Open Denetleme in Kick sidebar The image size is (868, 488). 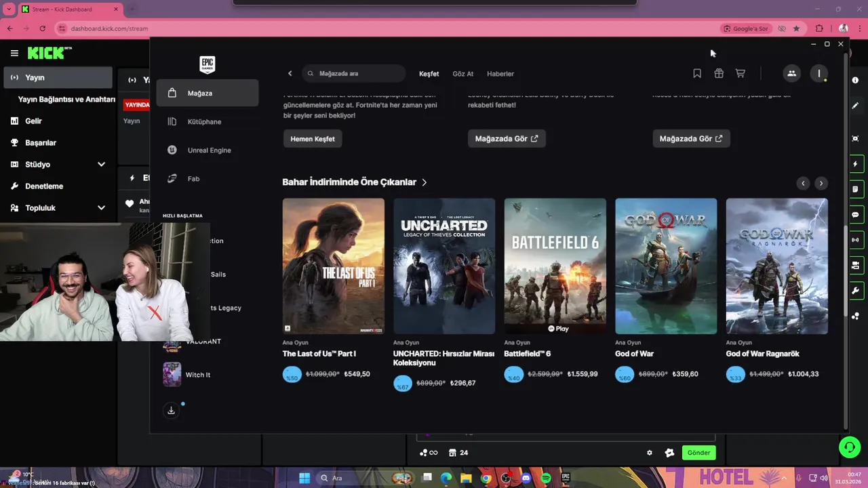point(58,186)
